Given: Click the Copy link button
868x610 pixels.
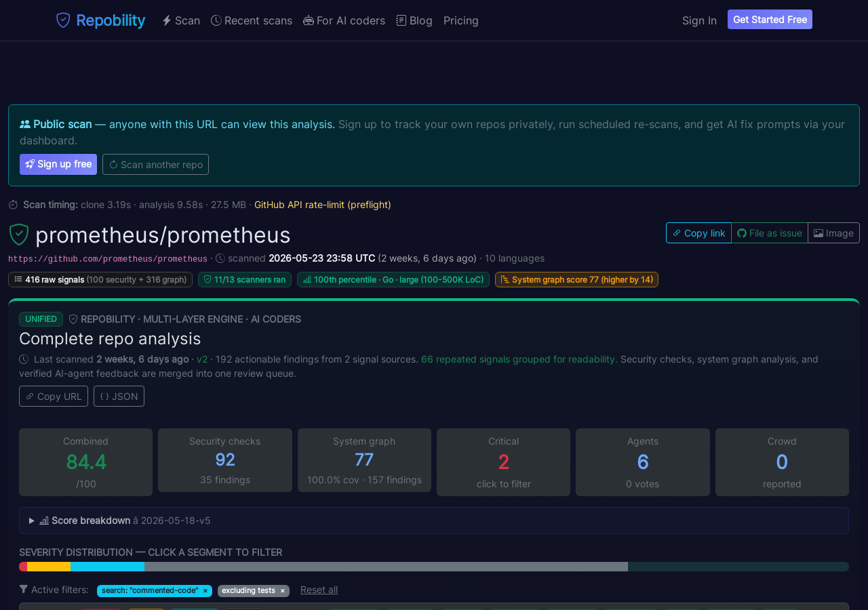Looking at the screenshot, I should tap(698, 232).
